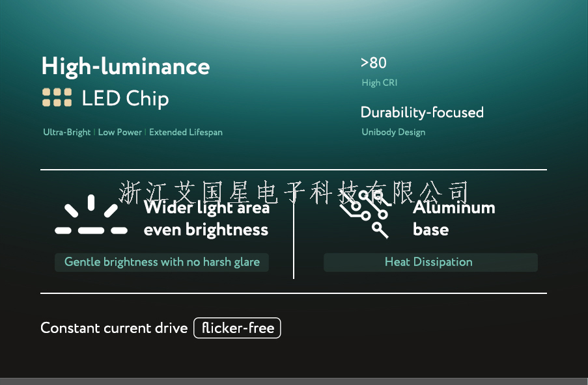The height and width of the screenshot is (385, 588).
Task: Click the gray bar at the bottom edge
Action: tap(294, 381)
